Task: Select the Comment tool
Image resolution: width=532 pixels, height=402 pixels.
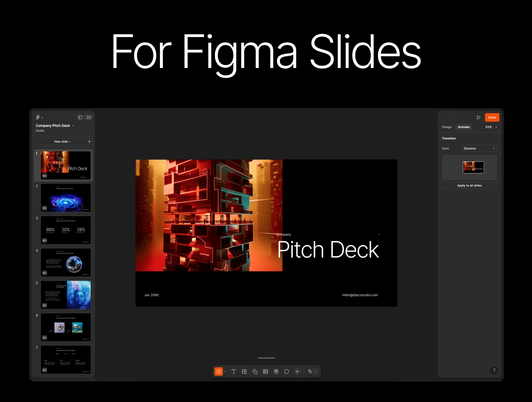Action: point(287,372)
